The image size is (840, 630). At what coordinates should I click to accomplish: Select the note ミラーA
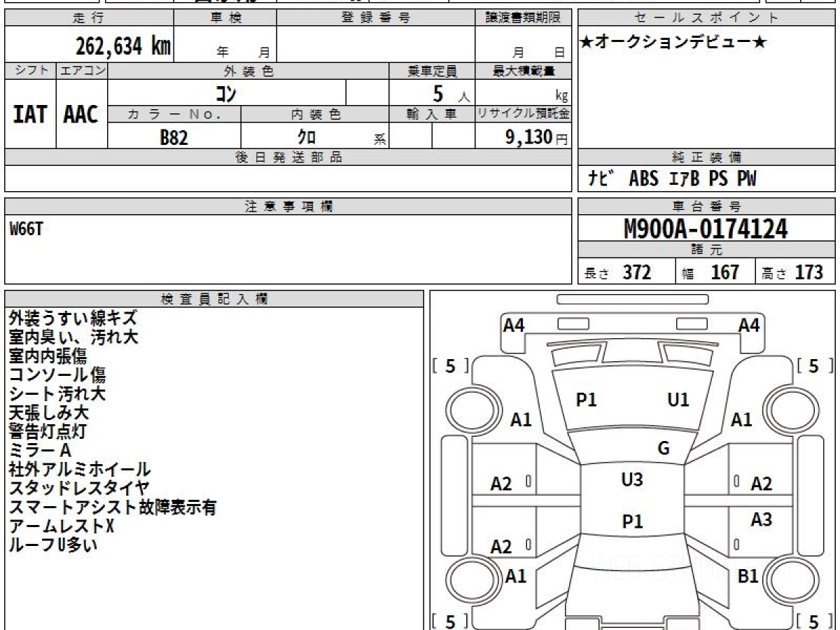click(40, 451)
